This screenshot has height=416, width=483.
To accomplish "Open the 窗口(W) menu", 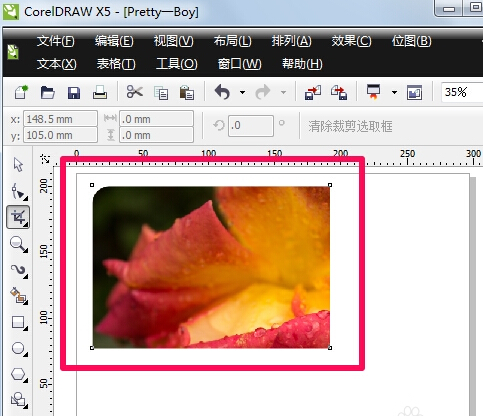I will tap(240, 64).
